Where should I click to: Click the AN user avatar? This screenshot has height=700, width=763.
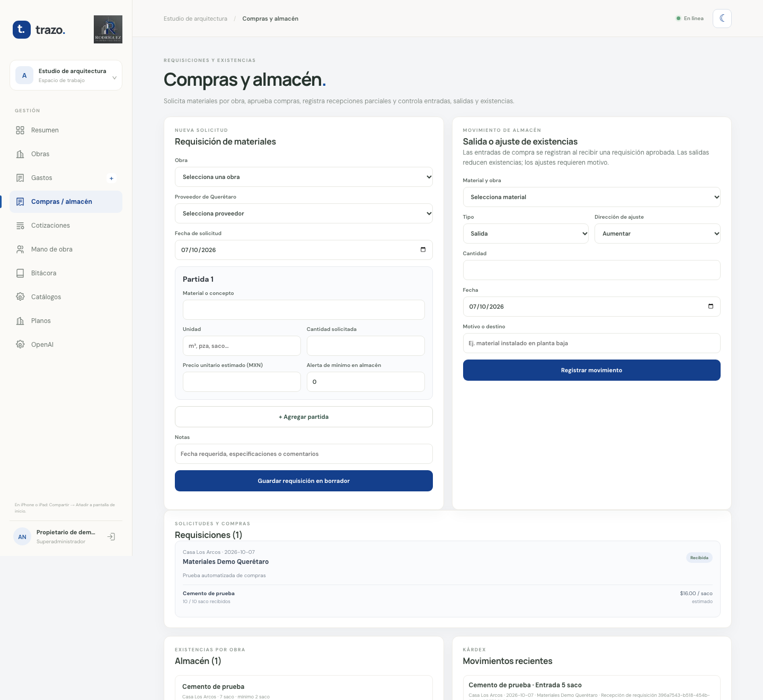(x=22, y=537)
